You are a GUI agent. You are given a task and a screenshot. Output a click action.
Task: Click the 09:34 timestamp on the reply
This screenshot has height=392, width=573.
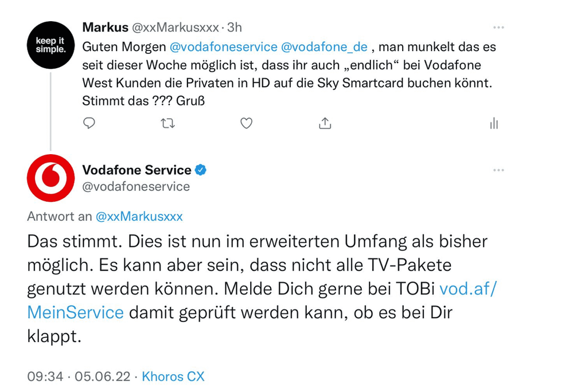46,377
